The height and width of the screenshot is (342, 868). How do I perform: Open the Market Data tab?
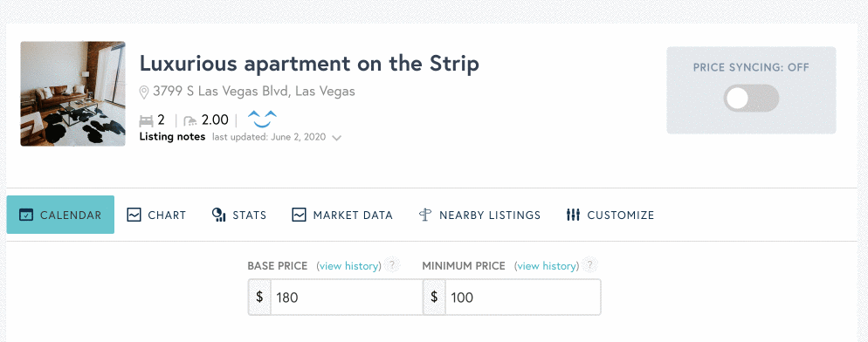coord(342,215)
